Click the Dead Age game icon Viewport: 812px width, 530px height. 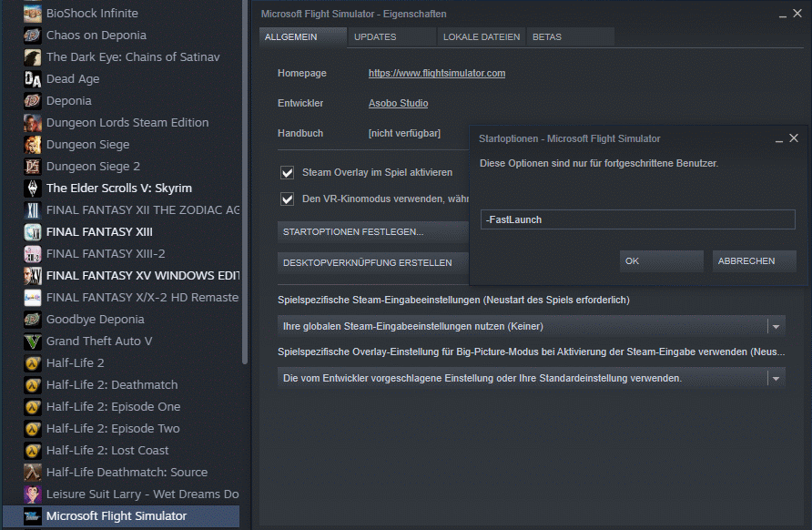coord(33,79)
